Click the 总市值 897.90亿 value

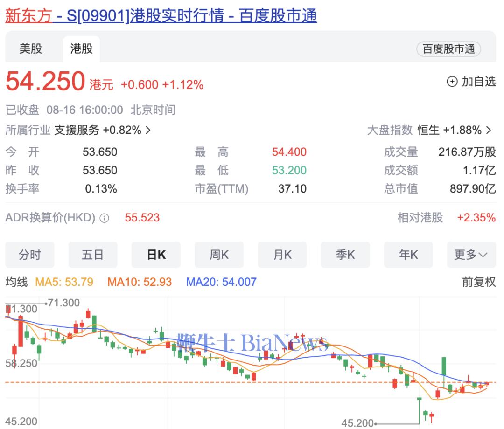473,188
